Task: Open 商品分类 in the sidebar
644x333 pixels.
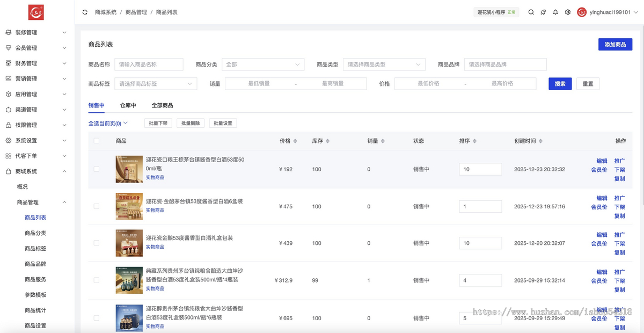Action: pos(35,233)
